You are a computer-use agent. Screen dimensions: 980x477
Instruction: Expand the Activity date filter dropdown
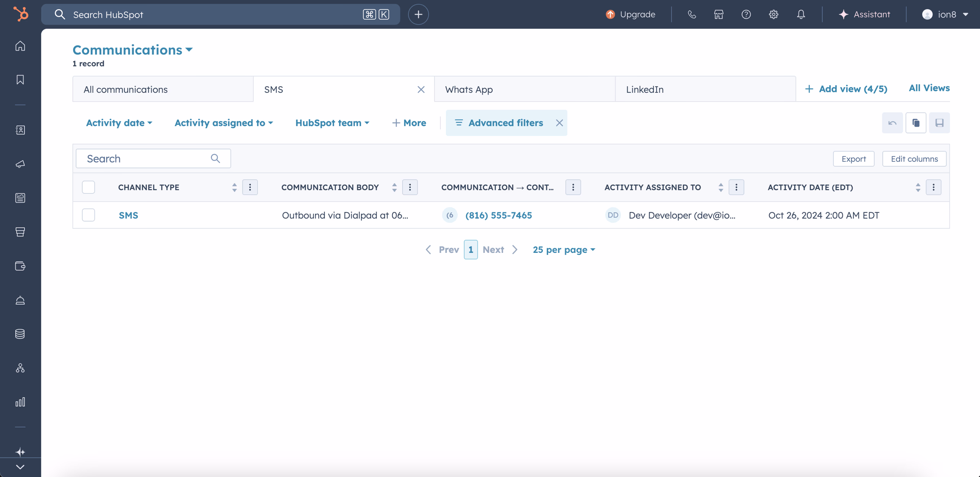119,123
